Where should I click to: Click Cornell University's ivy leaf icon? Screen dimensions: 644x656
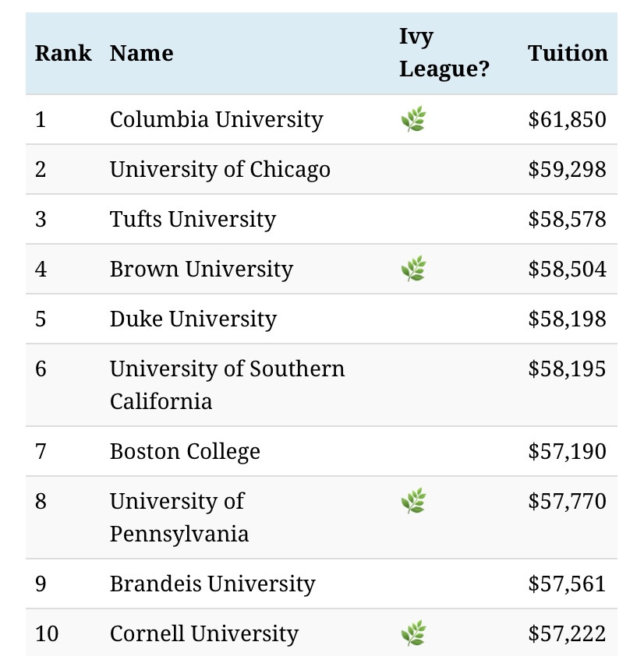413,633
